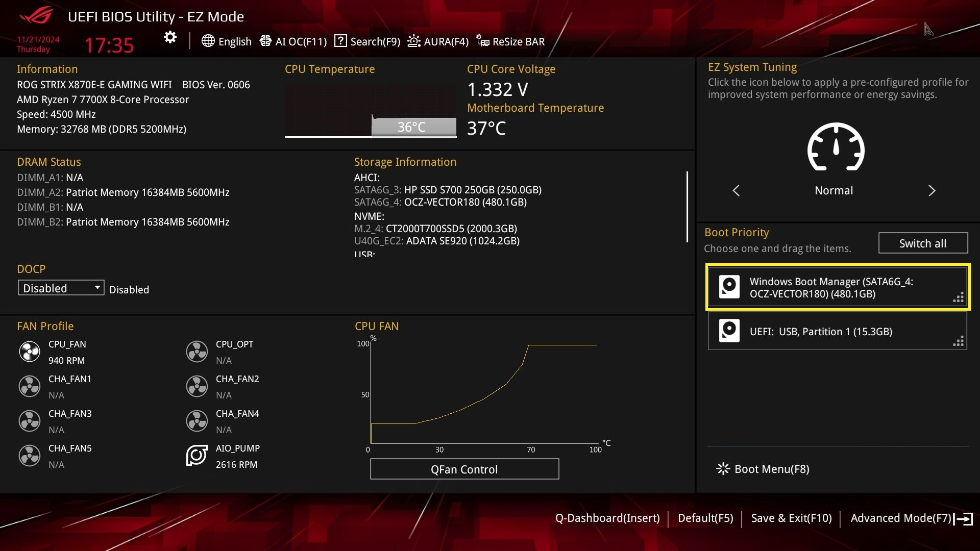Image resolution: width=980 pixels, height=551 pixels.
Task: Click the AIO_PUMP 2616 RPM reading
Action: pyautogui.click(x=236, y=465)
